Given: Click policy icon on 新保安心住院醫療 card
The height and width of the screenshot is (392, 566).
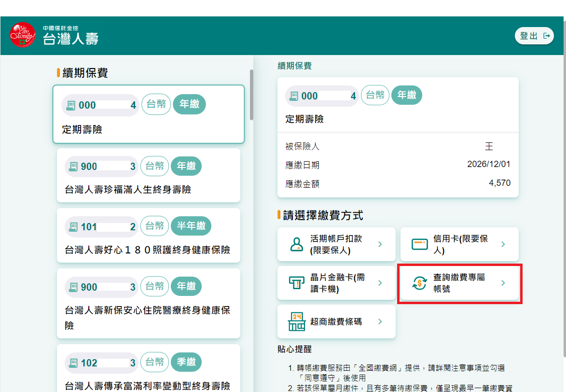Looking at the screenshot, I should [73, 287].
